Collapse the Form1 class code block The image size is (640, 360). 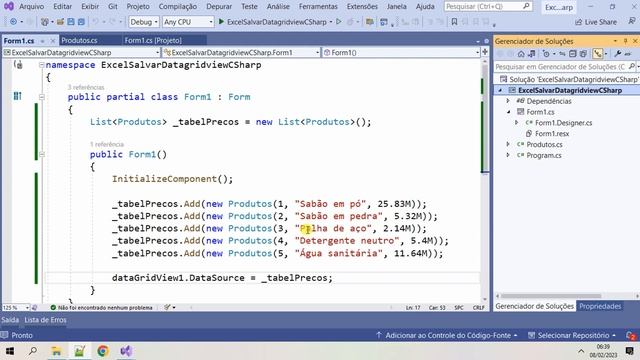coord(41,97)
